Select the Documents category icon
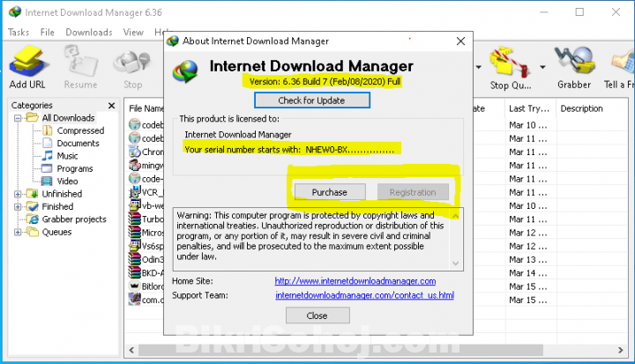Image resolution: width=635 pixels, height=364 pixels. point(48,143)
